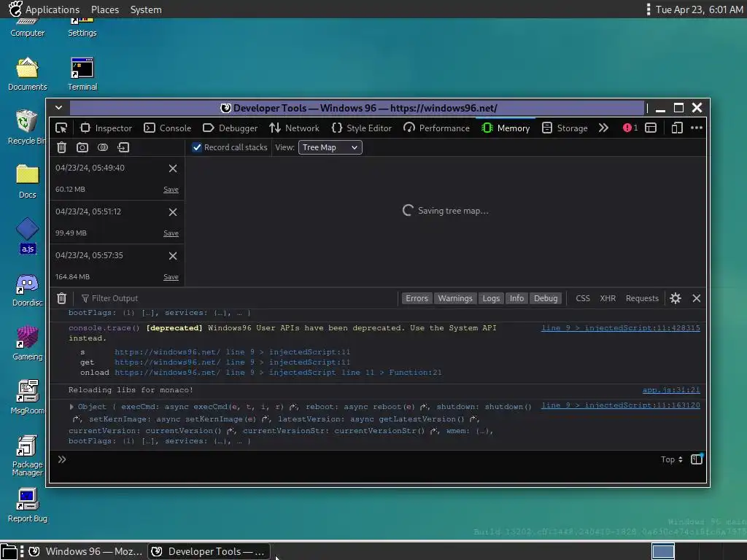Image resolution: width=747 pixels, height=560 pixels.
Task: Open the Storage tab
Action: (565, 128)
